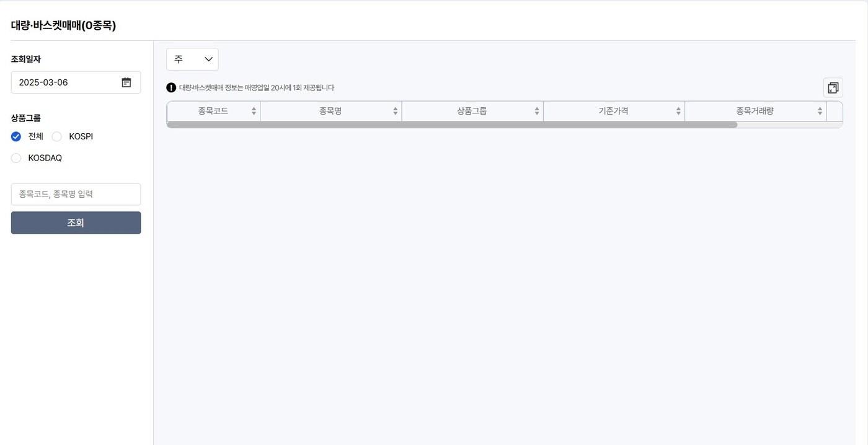Click the 종목명 column header label
Viewport: 868px width, 445px height.
(332, 110)
